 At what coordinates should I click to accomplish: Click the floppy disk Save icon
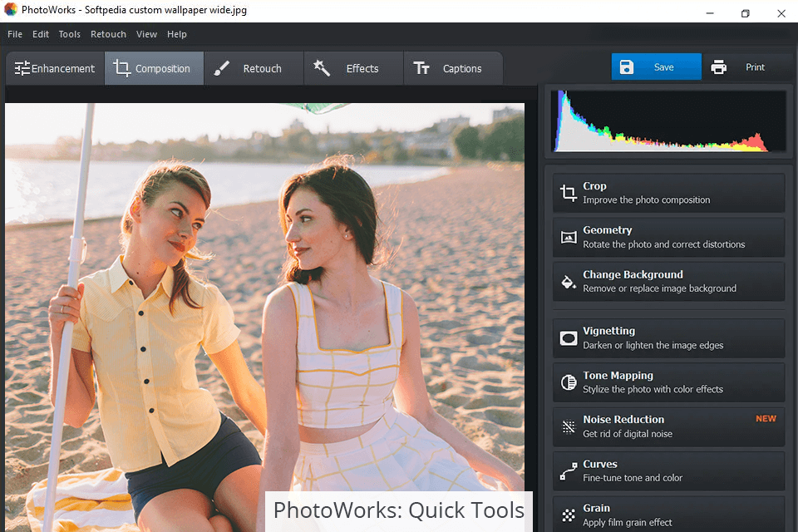tap(627, 66)
